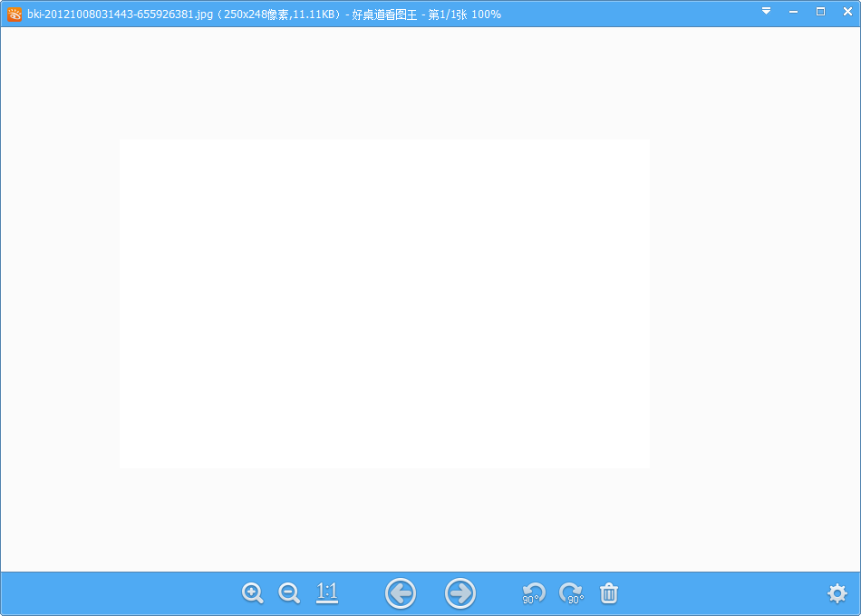
Task: Delete the image with trash icon
Action: coord(609,593)
